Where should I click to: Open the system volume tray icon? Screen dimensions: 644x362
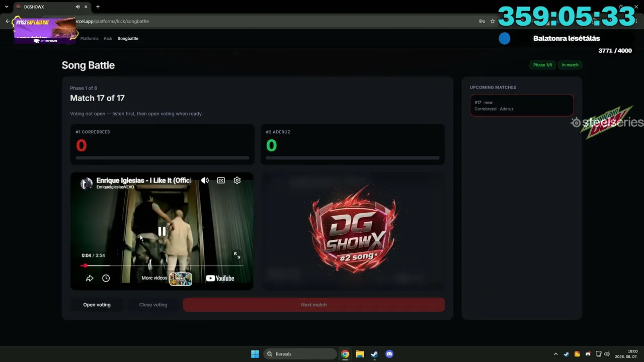607,354
